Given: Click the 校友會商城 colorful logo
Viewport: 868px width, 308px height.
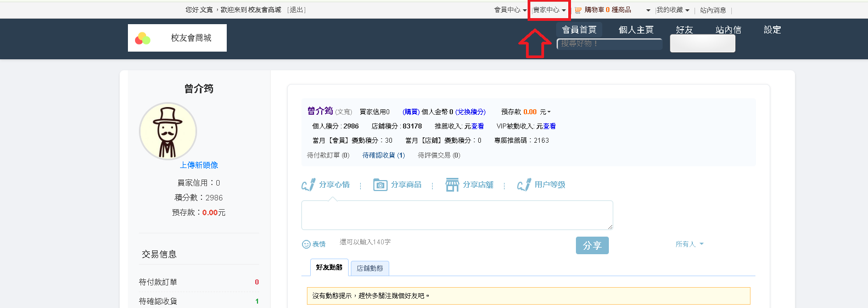Looking at the screenshot, I should click(x=143, y=38).
